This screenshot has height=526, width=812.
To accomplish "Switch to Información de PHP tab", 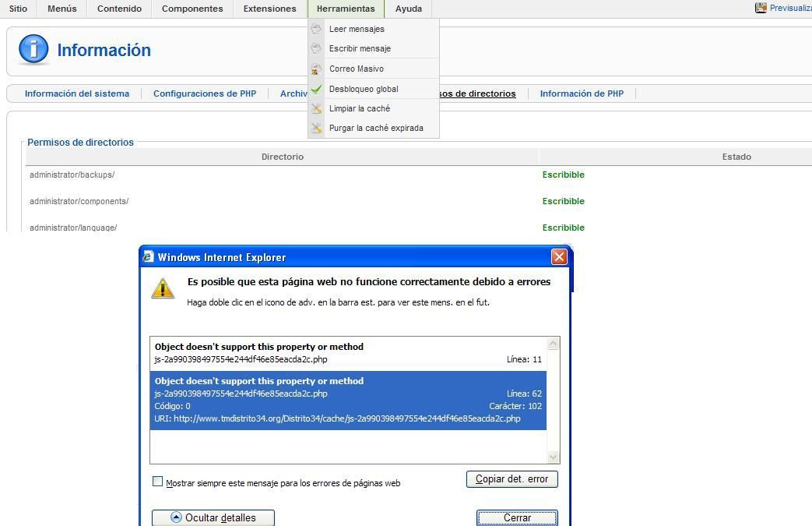I will click(582, 94).
